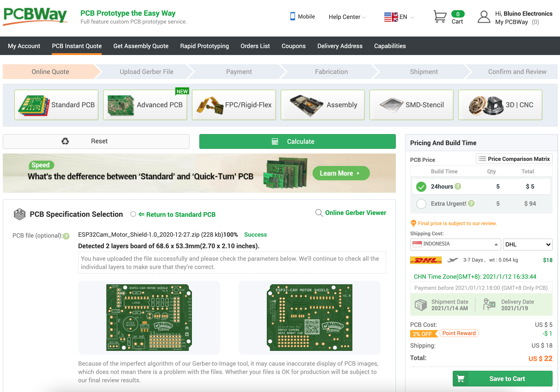Image resolution: width=560 pixels, height=392 pixels.
Task: Click the help icon beside Extra Urgent
Action: [471, 204]
